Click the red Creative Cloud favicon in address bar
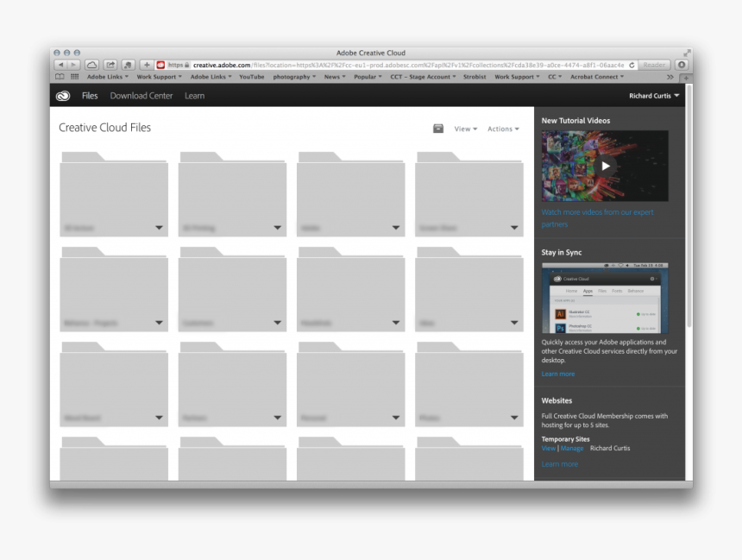Screen dimensions: 742x560 coord(160,65)
